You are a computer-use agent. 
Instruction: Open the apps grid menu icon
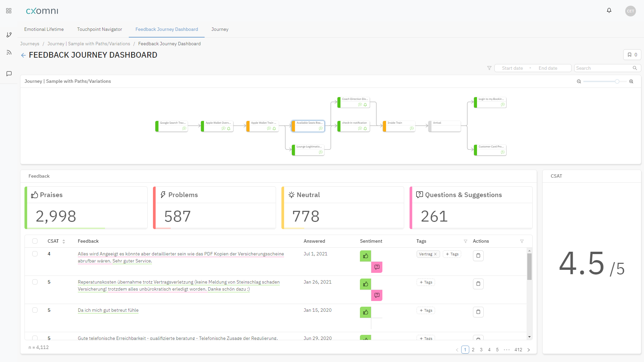click(x=9, y=11)
